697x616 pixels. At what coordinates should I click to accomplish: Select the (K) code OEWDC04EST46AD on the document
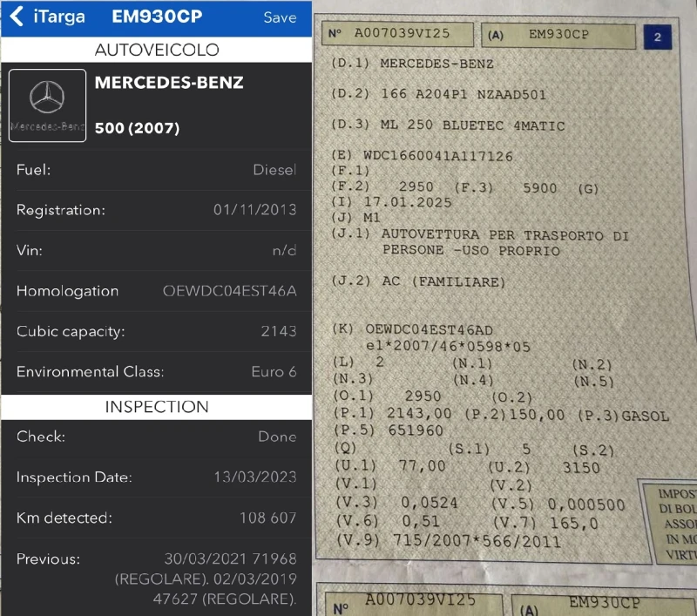pyautogui.click(x=429, y=329)
